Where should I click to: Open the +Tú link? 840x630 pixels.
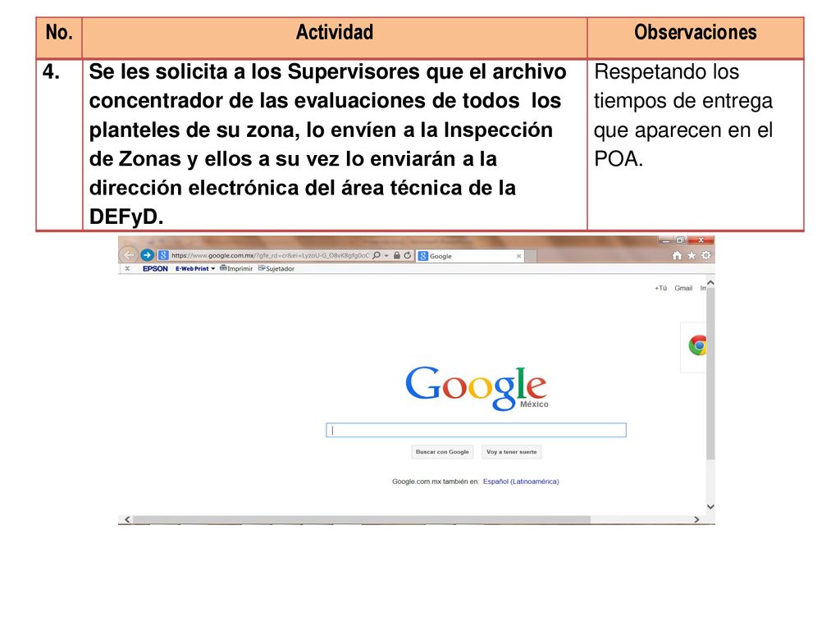click(660, 288)
